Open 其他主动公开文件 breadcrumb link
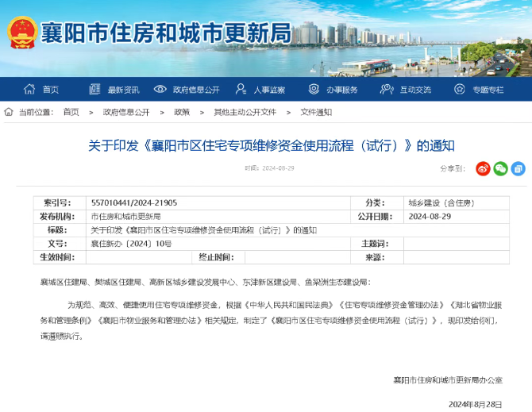Image resolution: width=532 pixels, height=412 pixels. (245, 112)
